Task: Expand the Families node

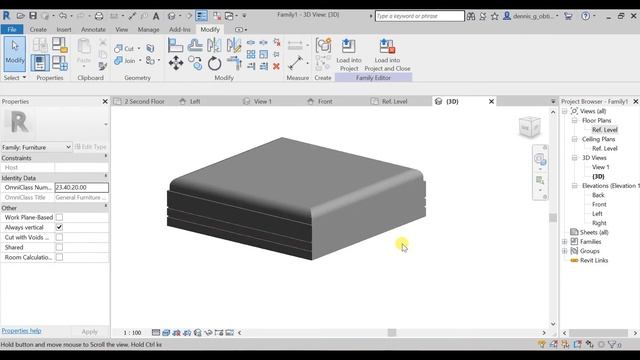Action: coord(564,242)
